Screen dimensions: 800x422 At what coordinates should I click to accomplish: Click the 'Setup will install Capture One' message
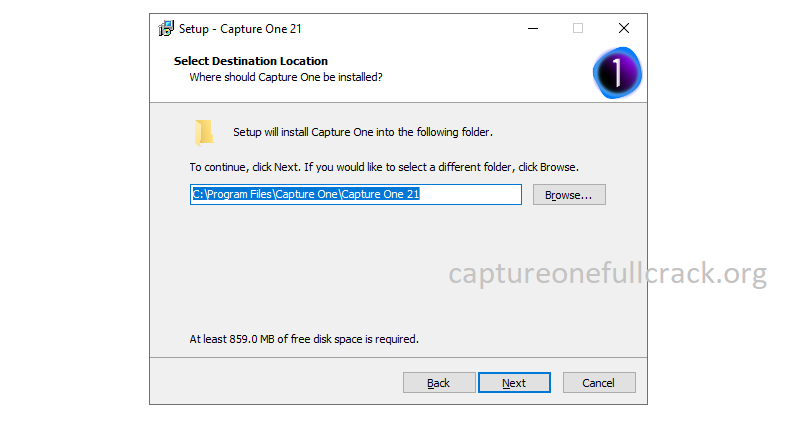[x=363, y=132]
